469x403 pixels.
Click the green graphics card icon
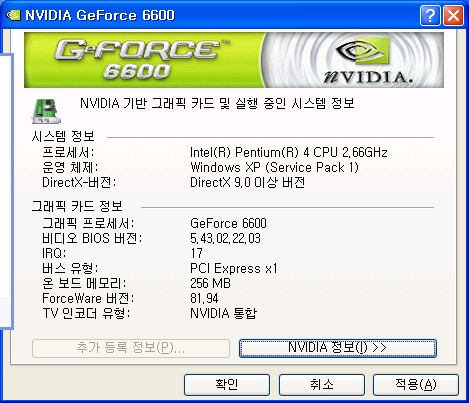tap(46, 111)
